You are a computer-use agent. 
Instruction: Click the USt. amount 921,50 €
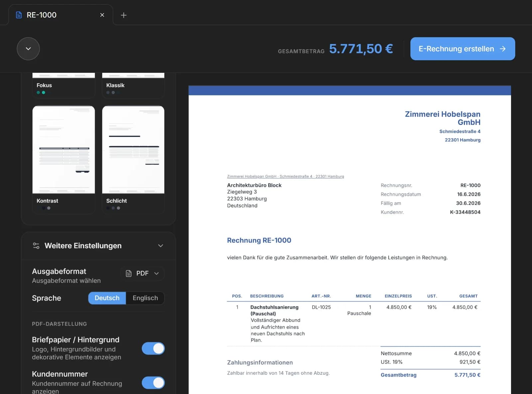click(x=470, y=362)
